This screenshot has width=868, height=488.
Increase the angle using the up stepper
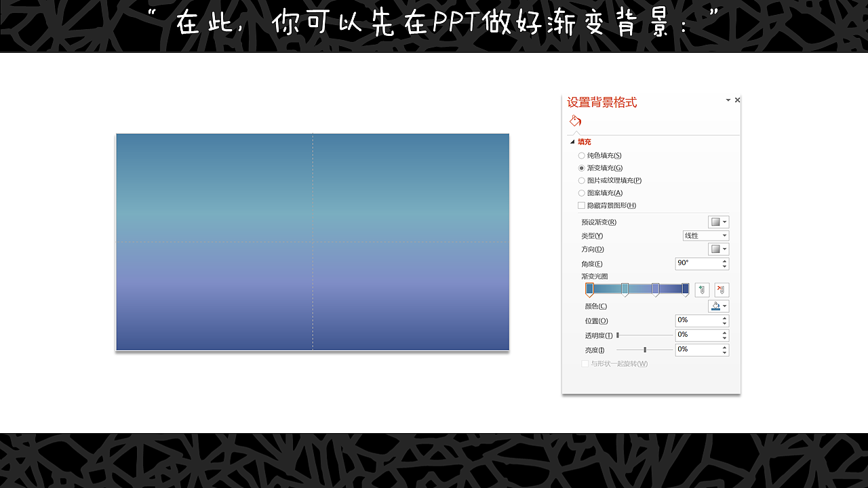tap(724, 261)
